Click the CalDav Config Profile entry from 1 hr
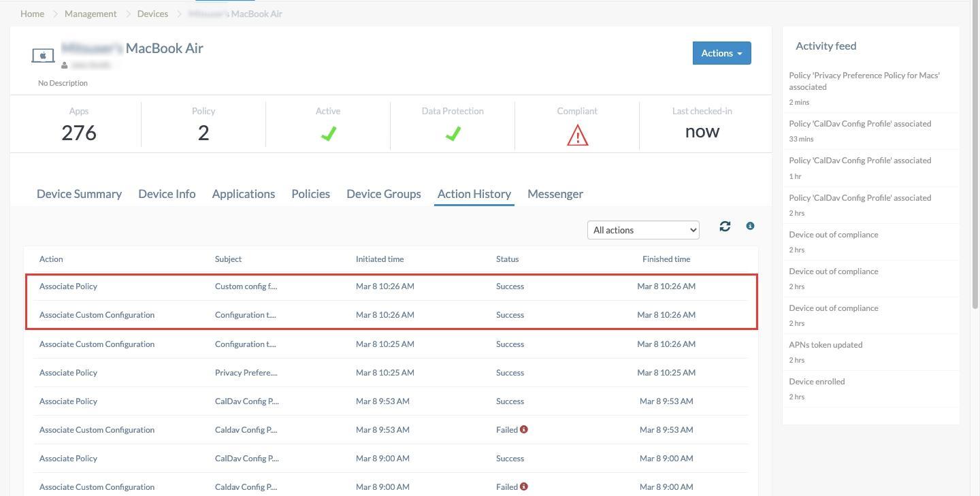Image resolution: width=980 pixels, height=496 pixels. (x=870, y=168)
